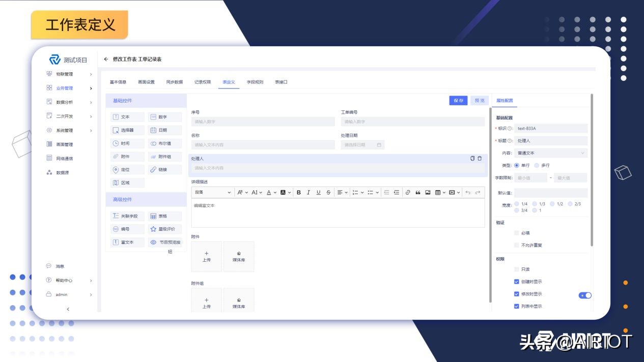Add the 附件 attachment control
Viewport: 644px width, 362px height.
tap(127, 157)
